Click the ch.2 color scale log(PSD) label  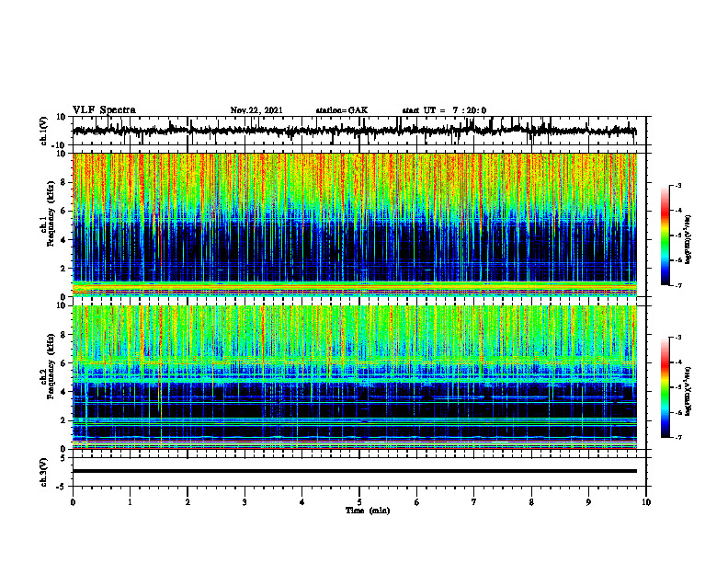click(x=688, y=392)
